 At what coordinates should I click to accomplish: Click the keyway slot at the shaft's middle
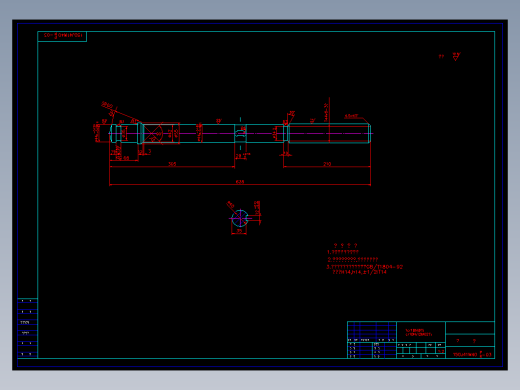pyautogui.click(x=240, y=133)
